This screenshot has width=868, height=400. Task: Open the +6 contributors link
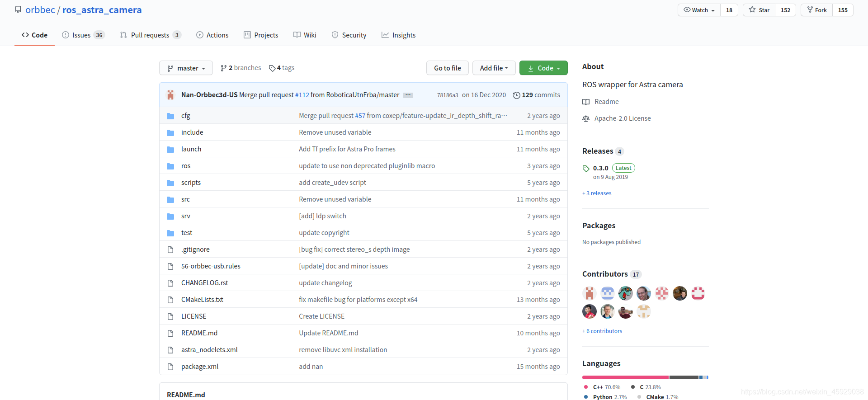click(x=602, y=331)
